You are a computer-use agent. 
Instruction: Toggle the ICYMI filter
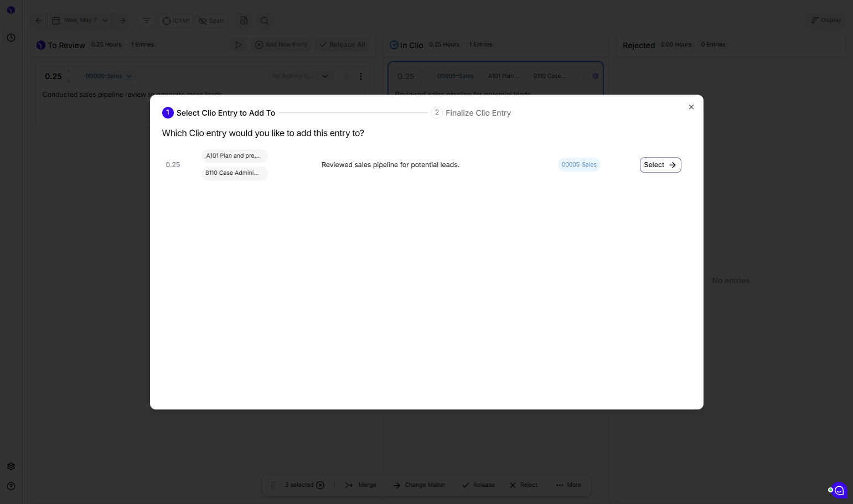coord(176,20)
